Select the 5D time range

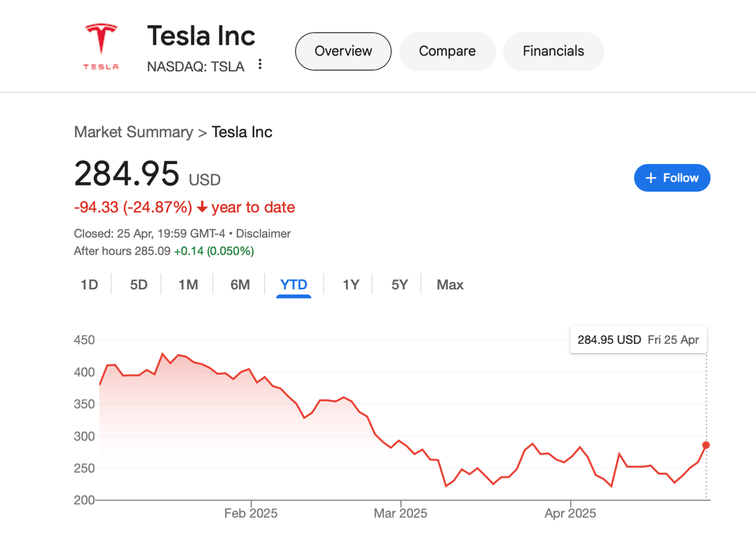[x=139, y=284]
